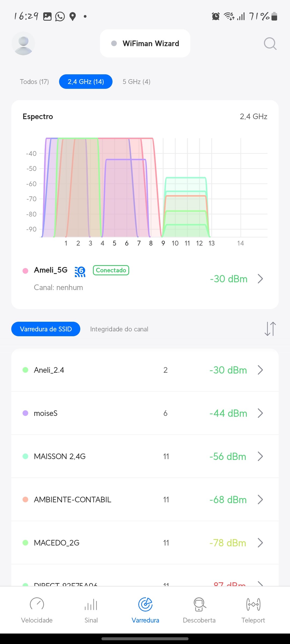Tap the orange dot beside AMBIENTE-CONTABIL
Viewport: 290px width, 644px height.
coord(26,500)
